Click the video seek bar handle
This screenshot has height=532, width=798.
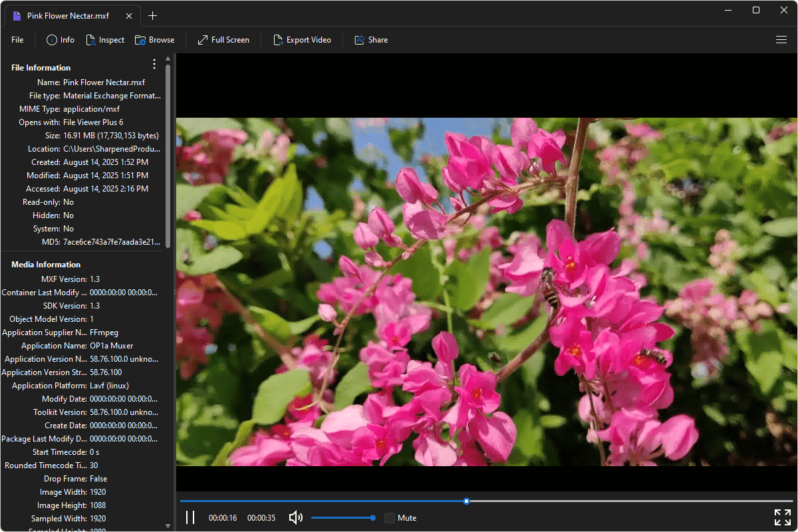(x=467, y=501)
